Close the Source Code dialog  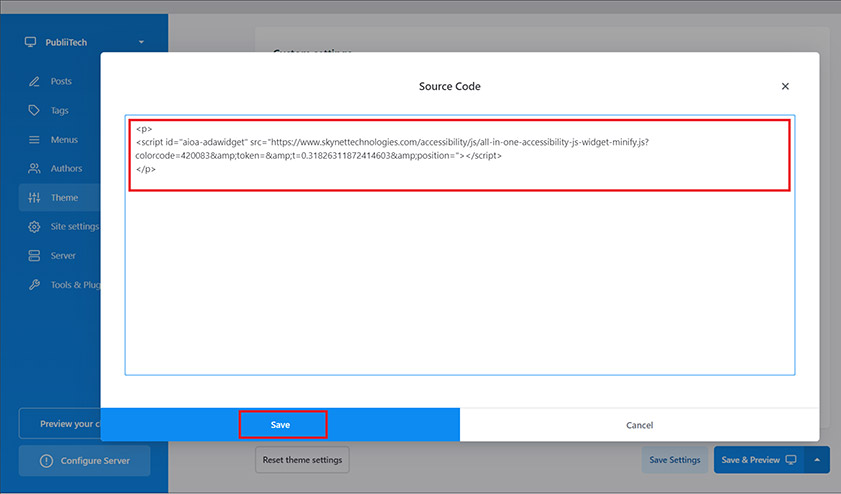[x=785, y=86]
